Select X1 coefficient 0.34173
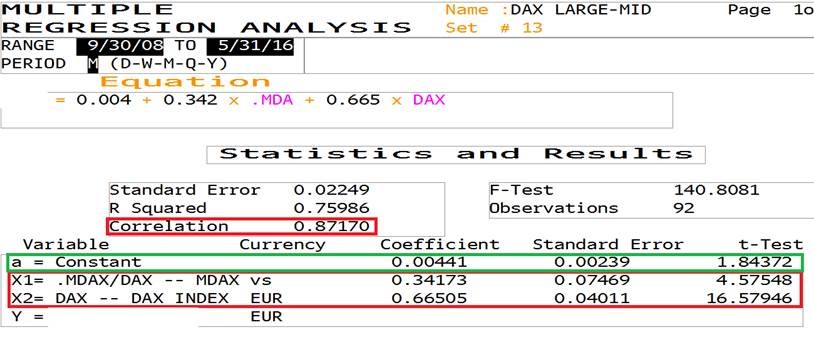This screenshot has height=362, width=814. tap(429, 280)
